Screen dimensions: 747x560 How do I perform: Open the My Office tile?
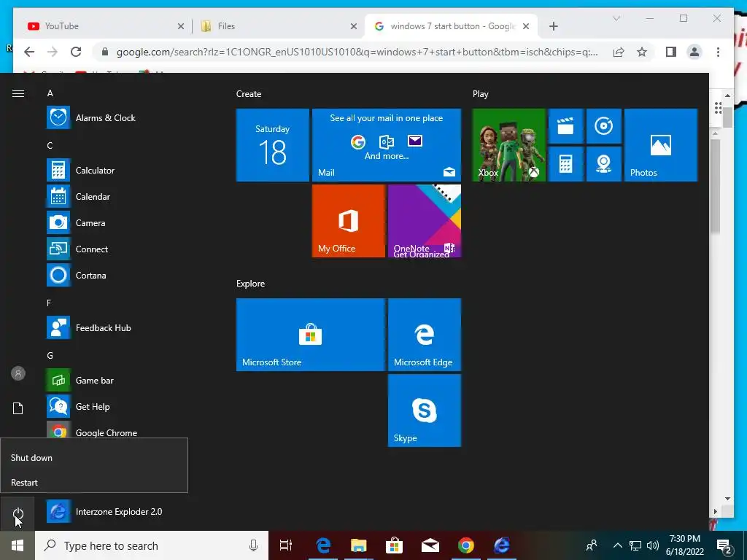tap(348, 221)
